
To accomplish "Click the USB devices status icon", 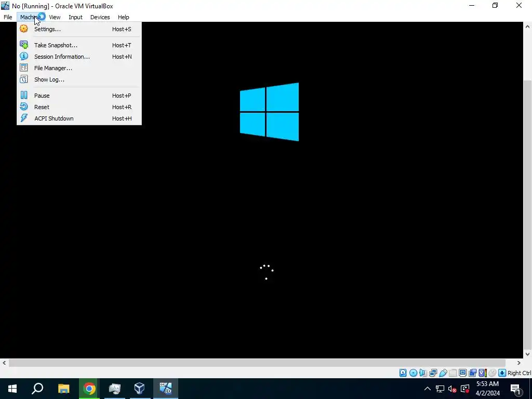I will coord(443,373).
